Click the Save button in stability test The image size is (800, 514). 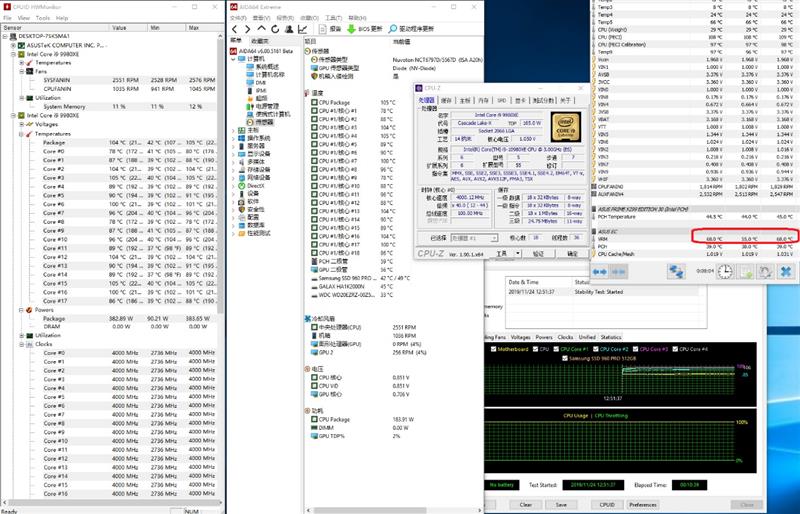tap(561, 505)
